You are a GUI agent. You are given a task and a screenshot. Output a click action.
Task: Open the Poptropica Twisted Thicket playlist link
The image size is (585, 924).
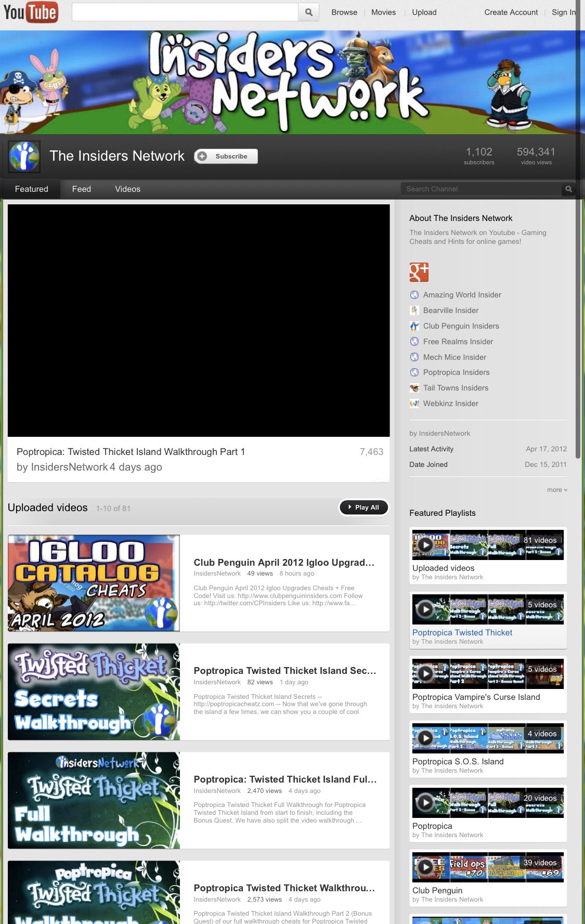click(x=462, y=633)
